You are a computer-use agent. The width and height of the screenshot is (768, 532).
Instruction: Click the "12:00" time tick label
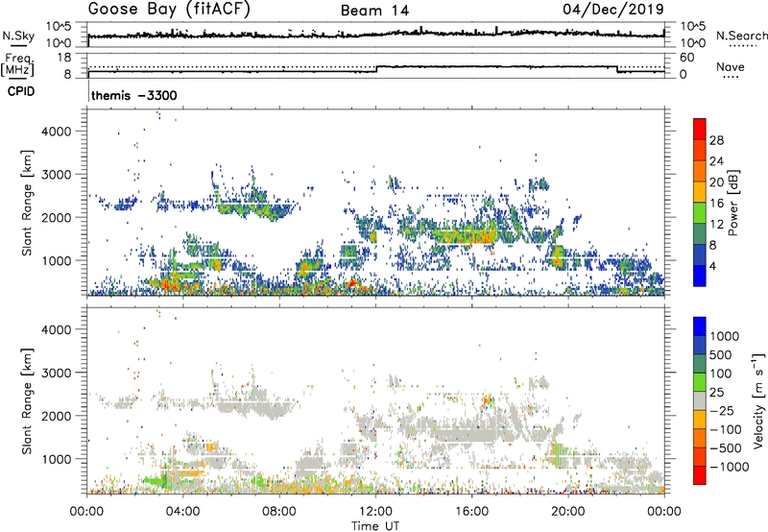pyautogui.click(x=375, y=512)
